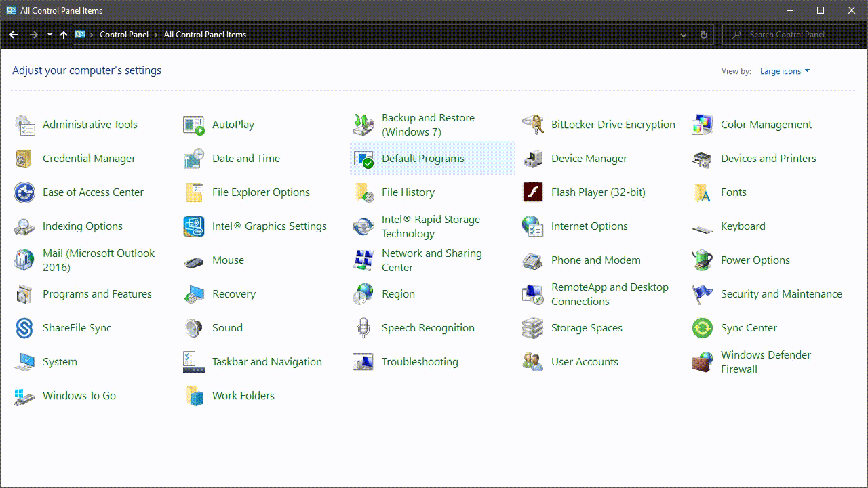The height and width of the screenshot is (488, 868).
Task: Click the Windows To Go icon
Action: point(24,396)
